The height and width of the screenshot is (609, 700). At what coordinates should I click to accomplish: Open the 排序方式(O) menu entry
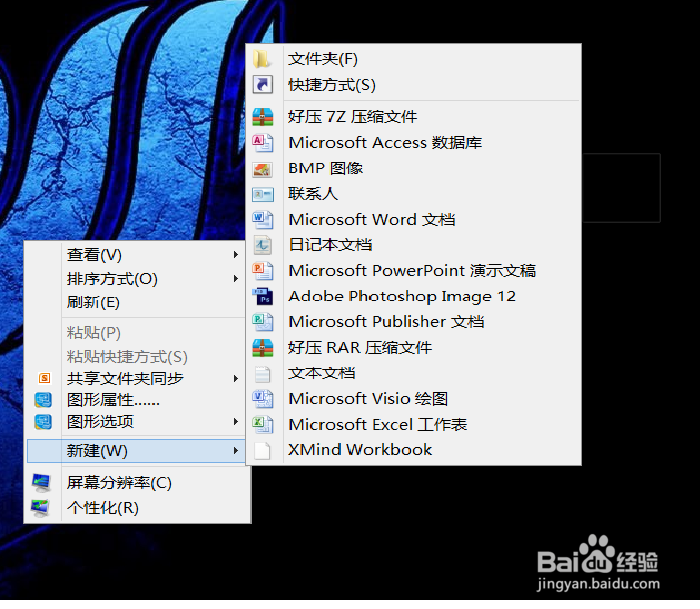(x=136, y=279)
